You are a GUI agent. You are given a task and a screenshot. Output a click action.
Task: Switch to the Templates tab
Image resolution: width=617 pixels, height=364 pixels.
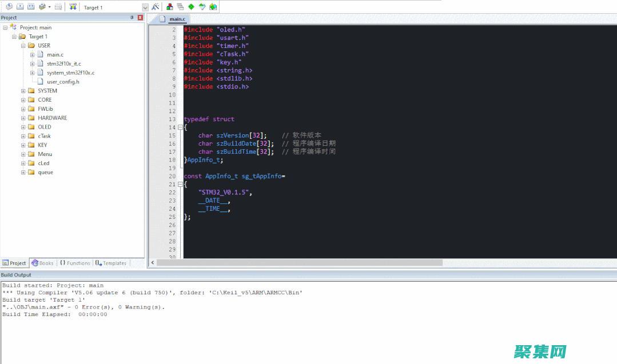pos(111,263)
